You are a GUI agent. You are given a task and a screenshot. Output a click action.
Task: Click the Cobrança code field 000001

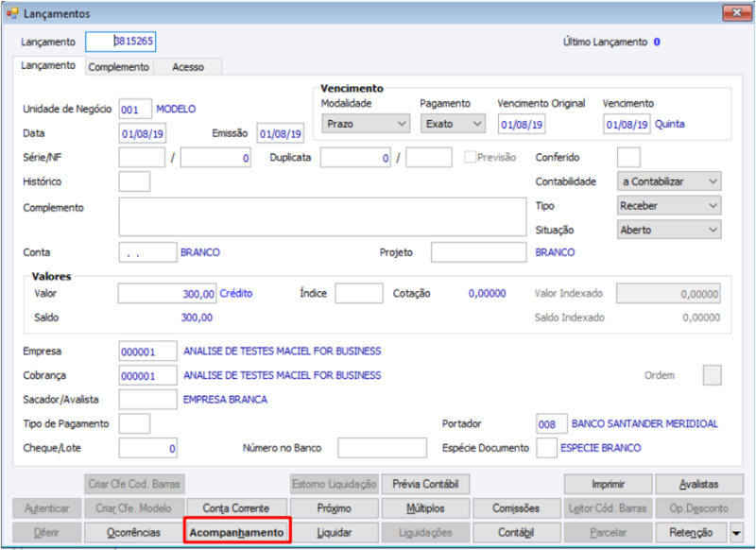[148, 375]
